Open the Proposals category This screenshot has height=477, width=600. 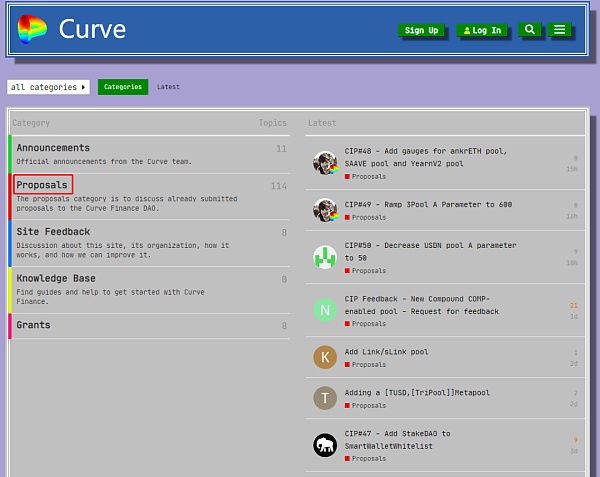click(x=42, y=185)
